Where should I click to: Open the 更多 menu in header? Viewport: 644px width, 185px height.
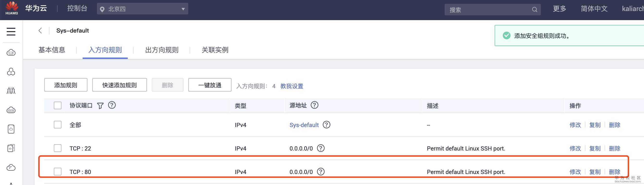[559, 9]
